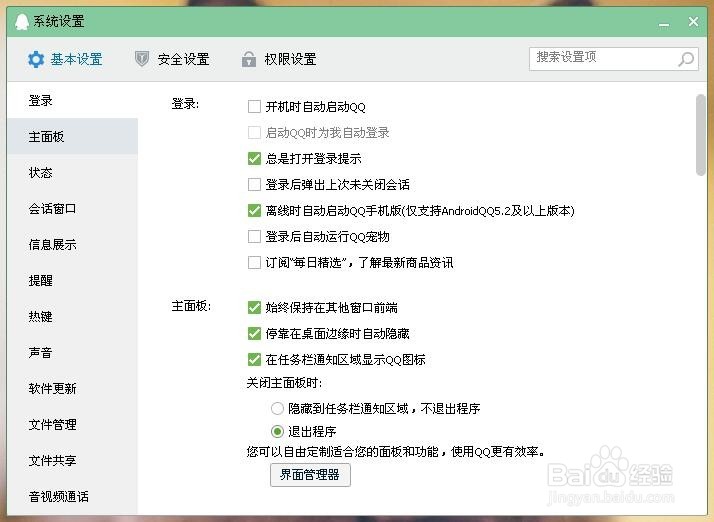Click the 界面管理器 button

(310, 475)
